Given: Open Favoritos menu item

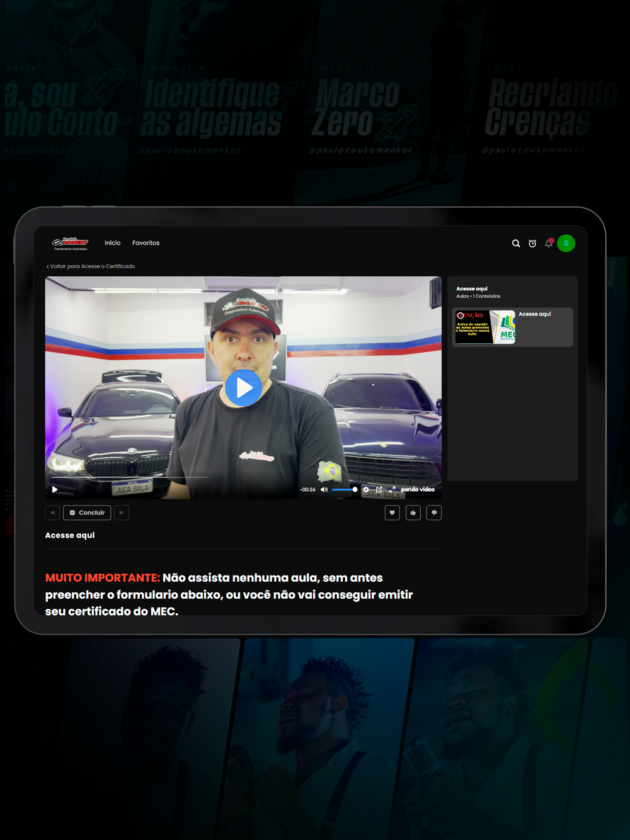Looking at the screenshot, I should tap(146, 243).
